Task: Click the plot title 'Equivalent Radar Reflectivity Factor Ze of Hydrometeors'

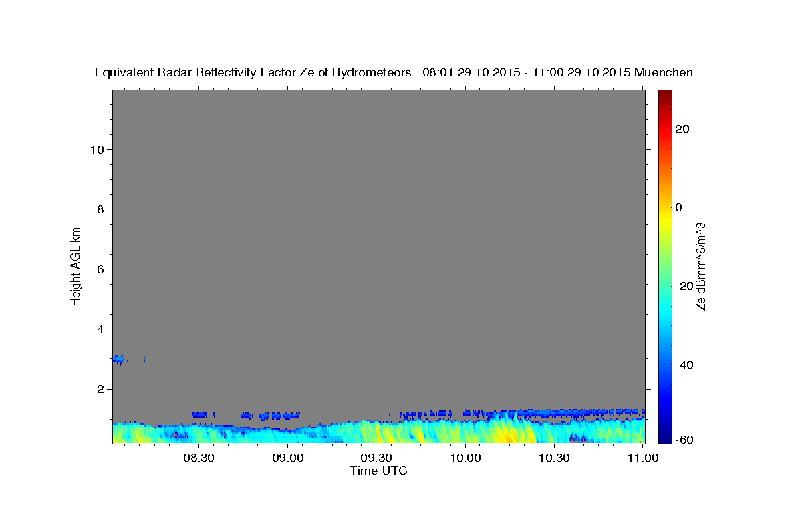Action: (253, 73)
